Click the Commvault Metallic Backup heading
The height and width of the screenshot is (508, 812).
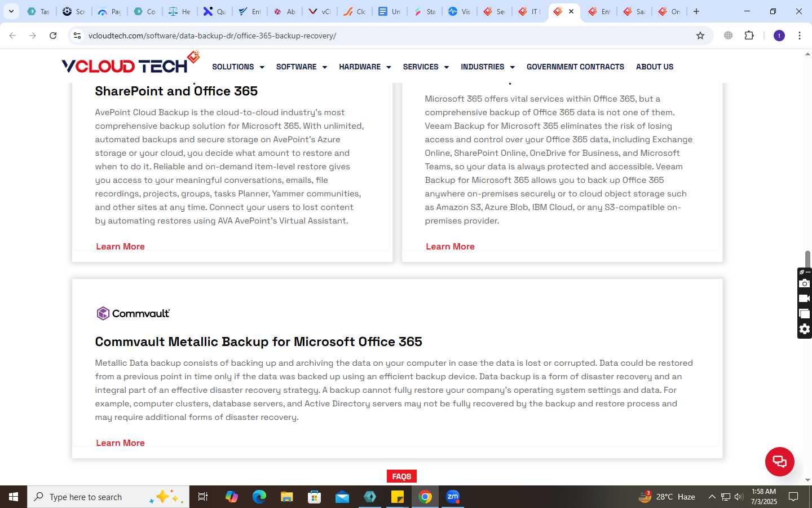click(x=258, y=341)
